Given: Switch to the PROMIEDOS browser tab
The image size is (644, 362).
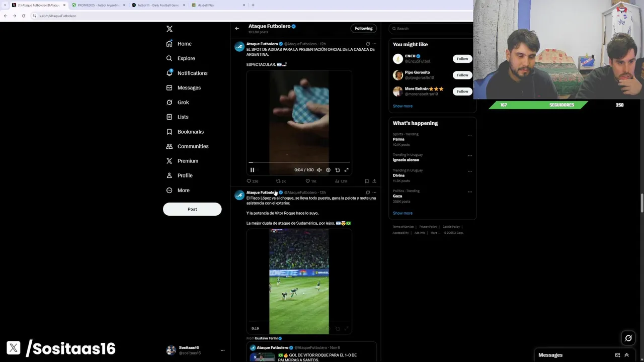Looking at the screenshot, I should coord(98,5).
